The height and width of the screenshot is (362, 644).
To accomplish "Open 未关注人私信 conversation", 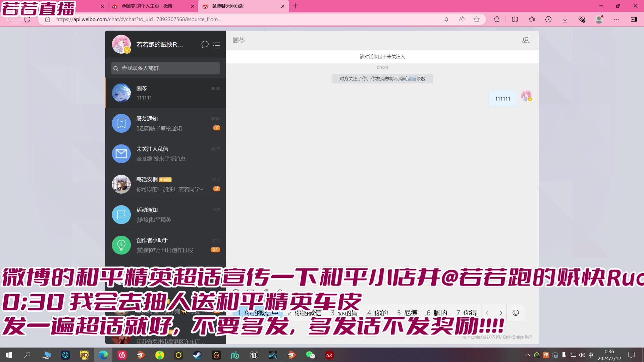I will 166,154.
